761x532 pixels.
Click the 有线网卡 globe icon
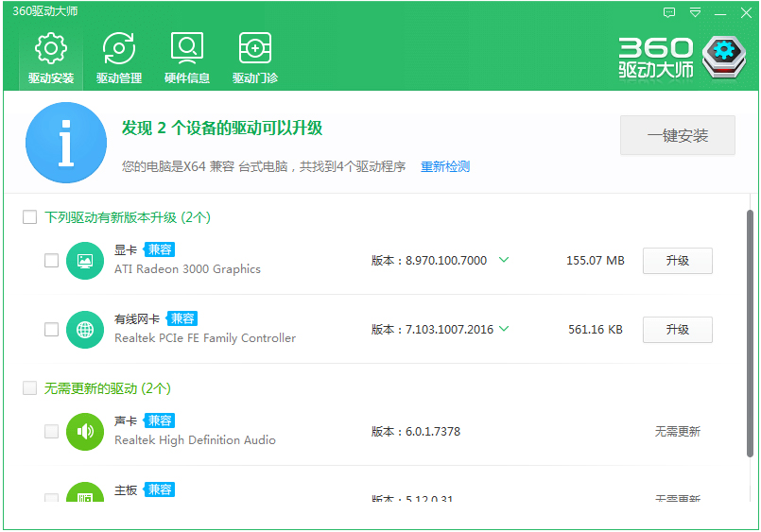point(85,329)
